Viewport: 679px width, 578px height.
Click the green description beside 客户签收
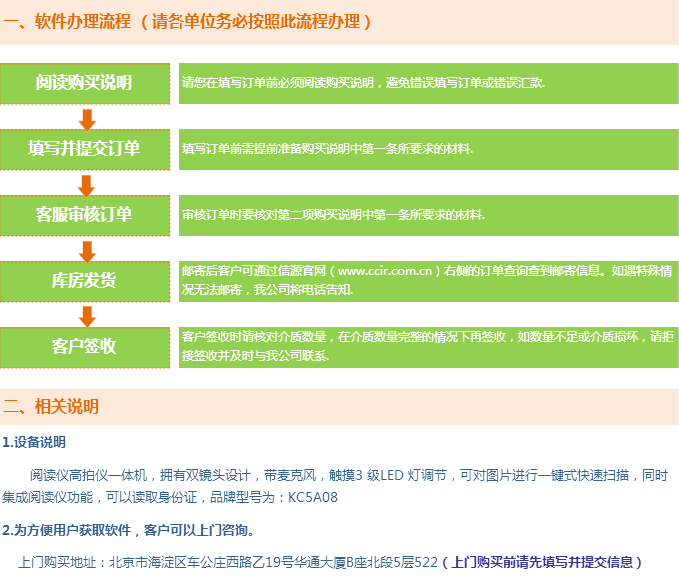tap(427, 346)
